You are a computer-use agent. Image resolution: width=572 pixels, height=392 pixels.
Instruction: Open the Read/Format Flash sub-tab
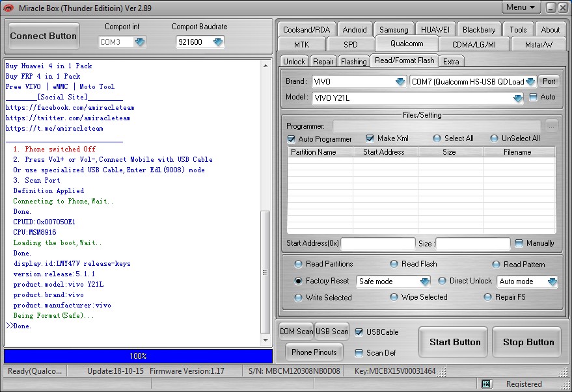tap(405, 60)
